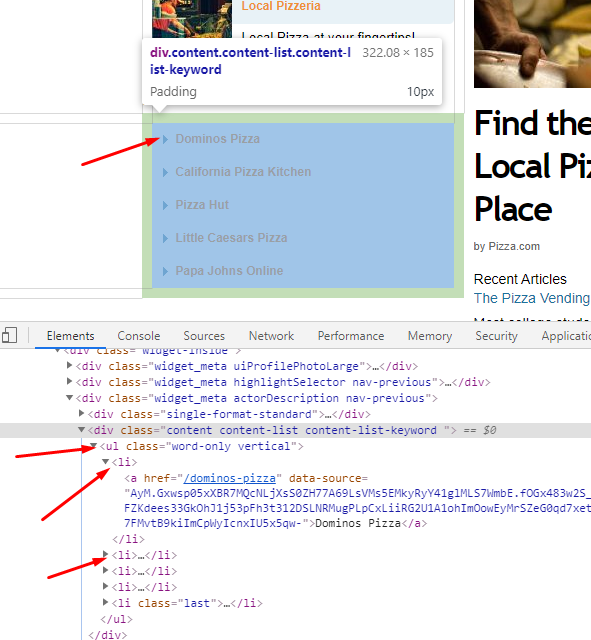Toggle the device toolbar icon in DevTools

click(9, 336)
